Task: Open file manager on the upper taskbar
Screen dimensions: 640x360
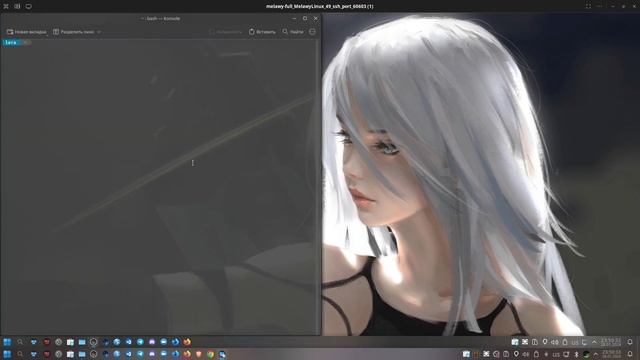Action: point(82,342)
